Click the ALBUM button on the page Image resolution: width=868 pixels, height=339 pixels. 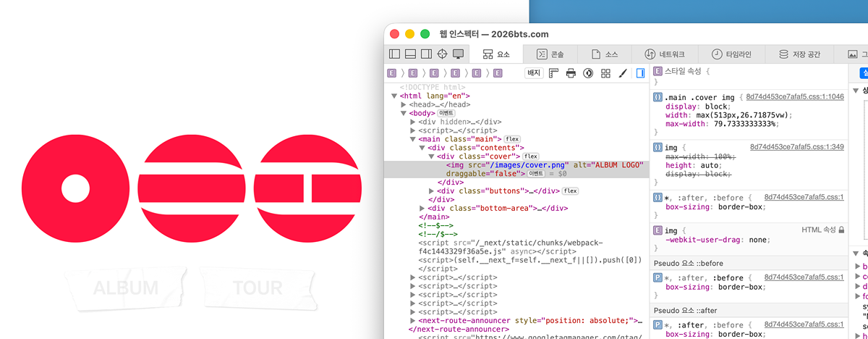[x=125, y=288]
